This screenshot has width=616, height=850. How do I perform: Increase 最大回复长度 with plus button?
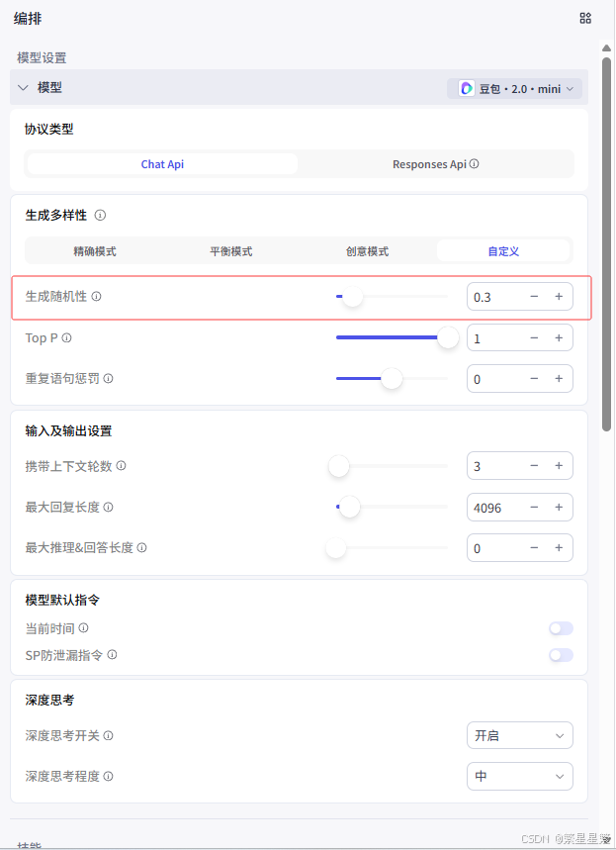[559, 507]
